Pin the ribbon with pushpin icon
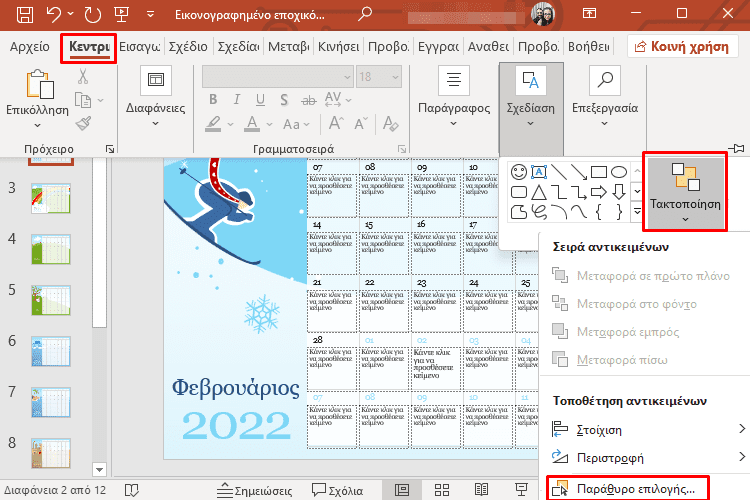 click(x=736, y=148)
